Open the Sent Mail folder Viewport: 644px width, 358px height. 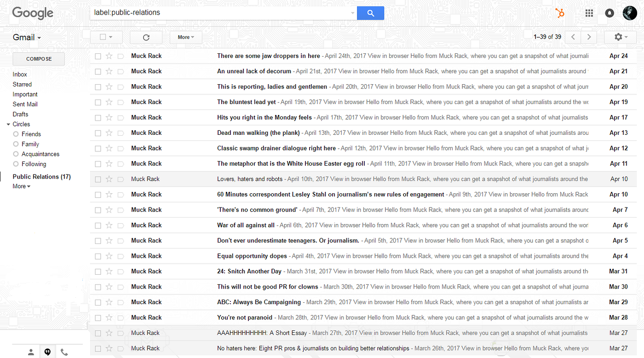[x=25, y=104]
